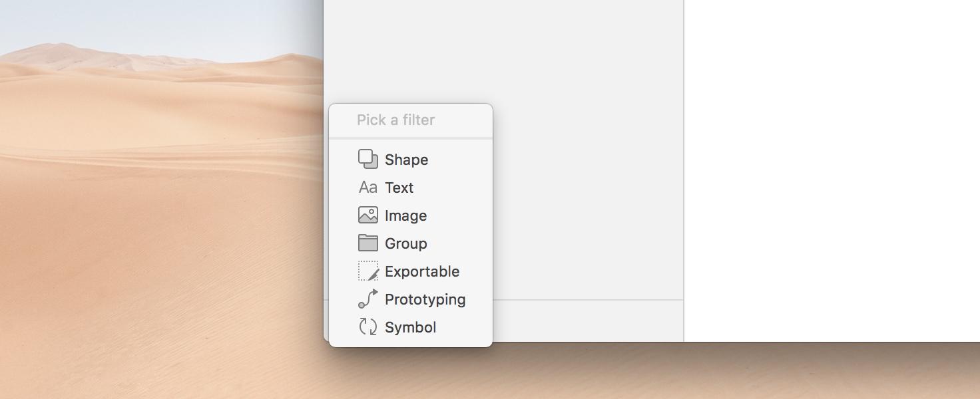Click the desert desktop wallpaper
This screenshot has width=980, height=399.
click(160, 199)
